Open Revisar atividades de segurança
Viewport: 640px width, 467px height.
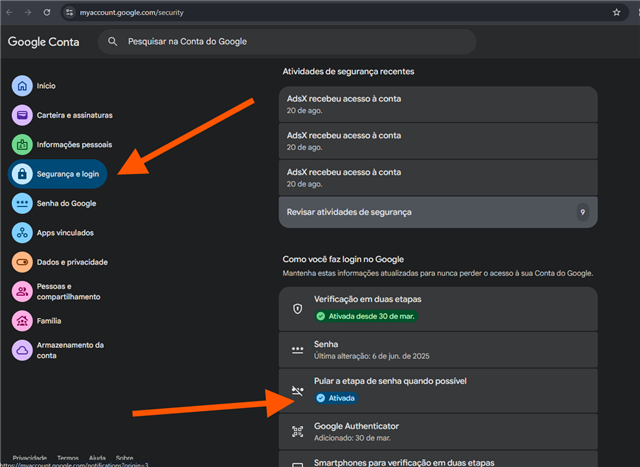[438, 212]
